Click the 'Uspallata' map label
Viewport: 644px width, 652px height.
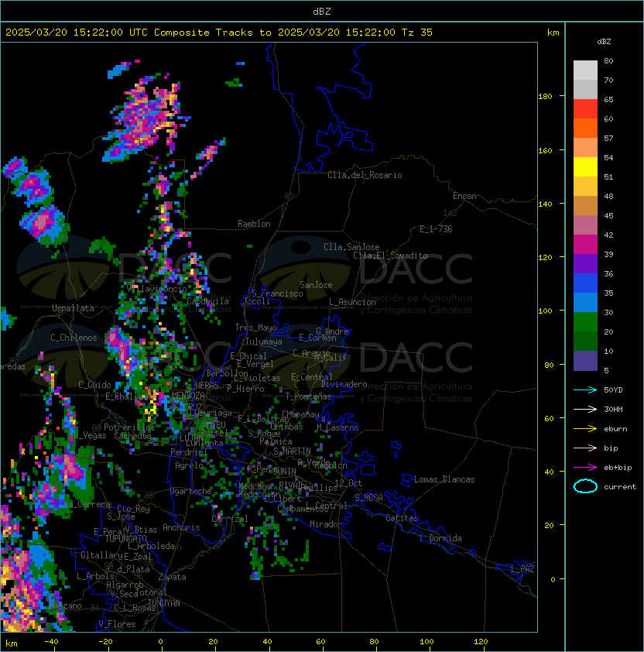[x=73, y=308]
